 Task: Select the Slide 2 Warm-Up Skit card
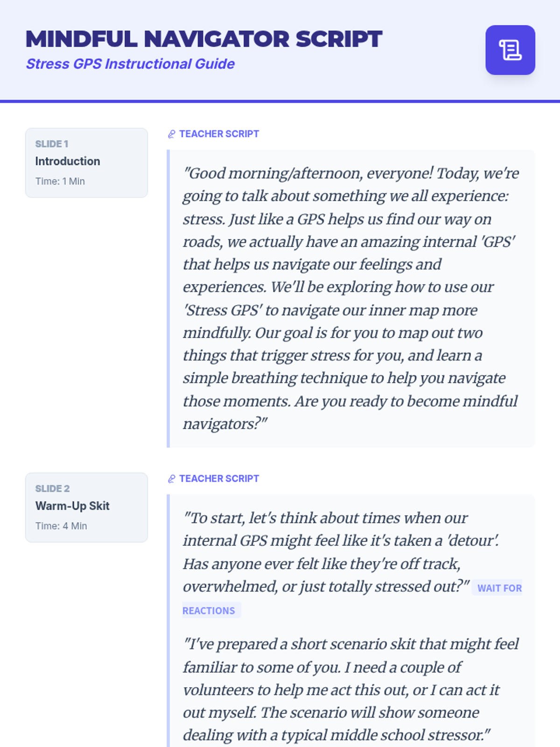pos(86,507)
